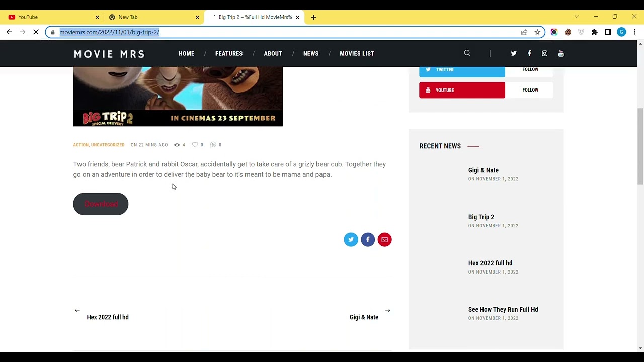Open the comments bubble icon
This screenshot has height=362, width=644.
click(x=213, y=145)
